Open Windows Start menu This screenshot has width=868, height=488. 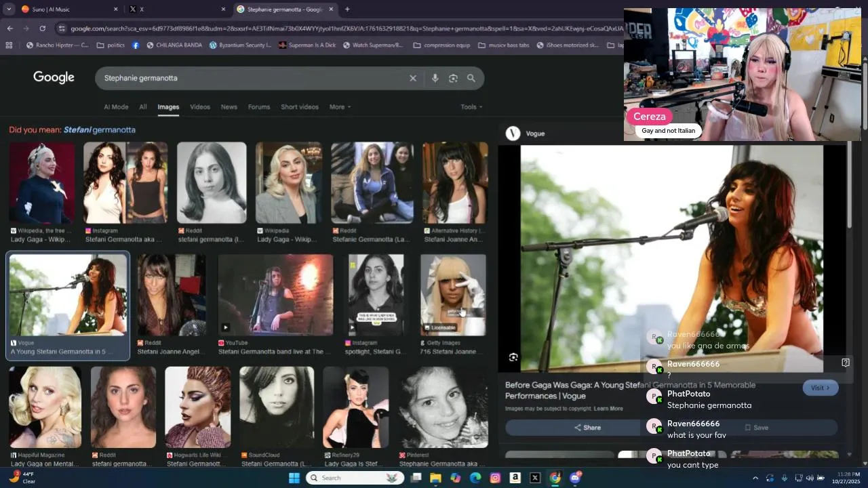pyautogui.click(x=294, y=478)
